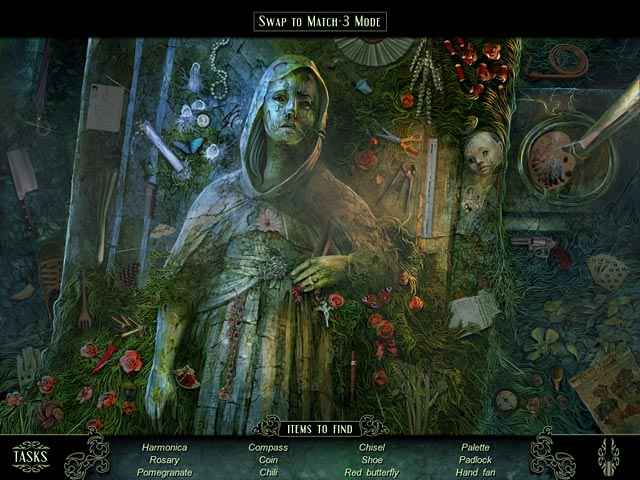Viewport: 640px width, 480px height.
Task: Select 'Chisel' in items list
Action: coord(372,447)
